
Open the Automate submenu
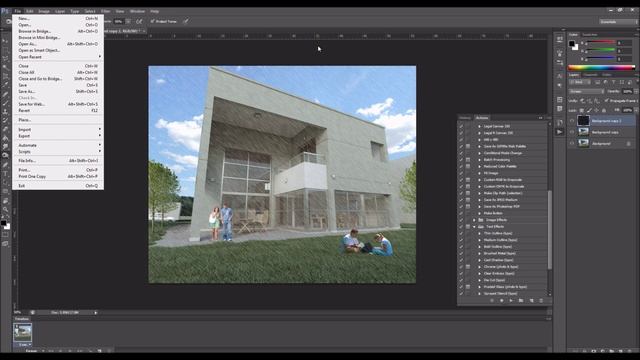click(58, 145)
